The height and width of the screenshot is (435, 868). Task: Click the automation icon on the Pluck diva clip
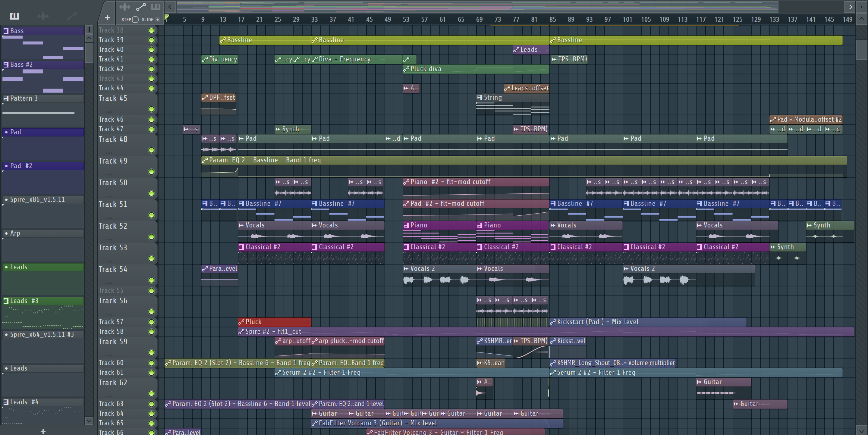pyautogui.click(x=406, y=69)
